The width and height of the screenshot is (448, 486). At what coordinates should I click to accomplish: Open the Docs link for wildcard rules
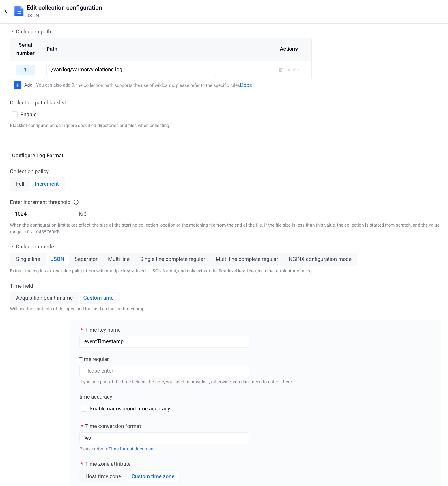click(x=246, y=85)
